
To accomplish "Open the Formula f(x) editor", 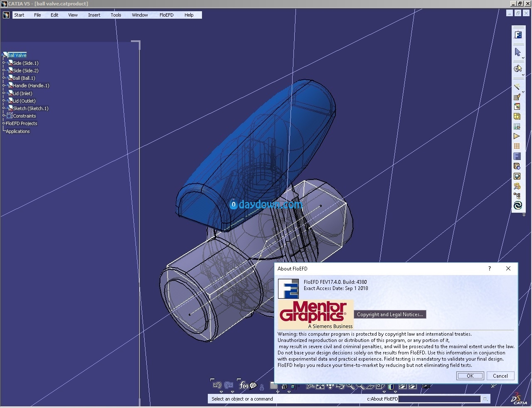I will (x=244, y=385).
